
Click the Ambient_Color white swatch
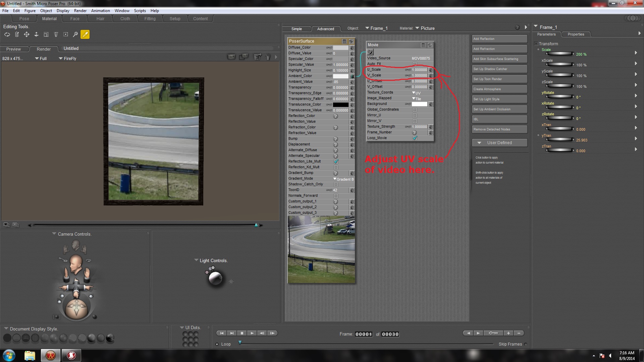340,76
